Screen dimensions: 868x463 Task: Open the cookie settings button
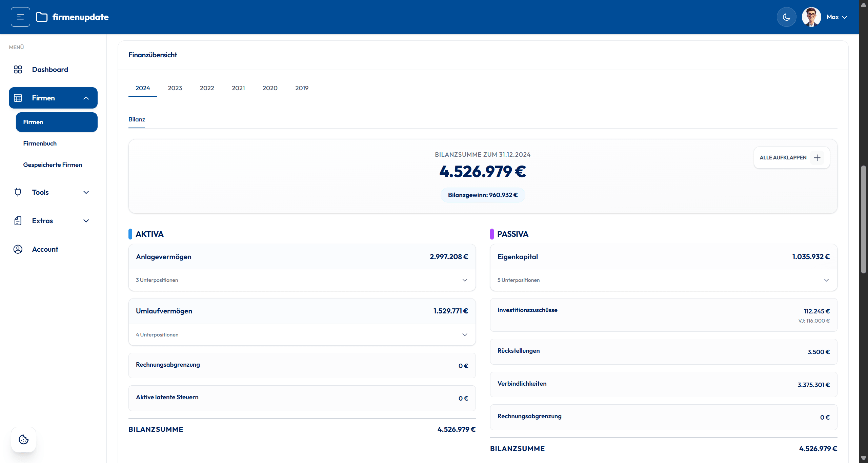tap(23, 440)
